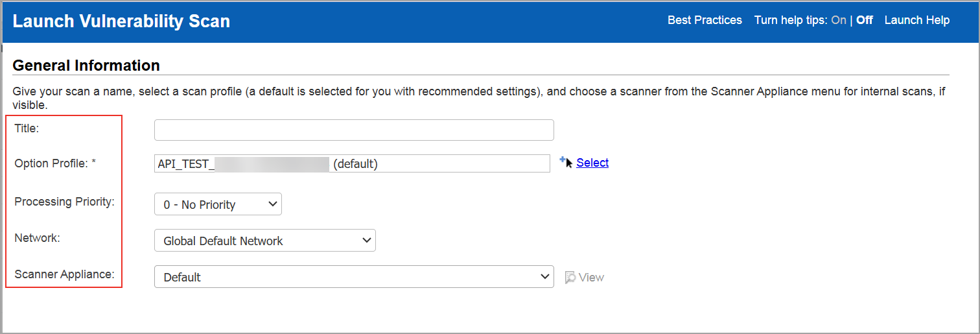Focus the Title input field
Image resolution: width=980 pixels, height=334 pixels.
click(x=354, y=130)
